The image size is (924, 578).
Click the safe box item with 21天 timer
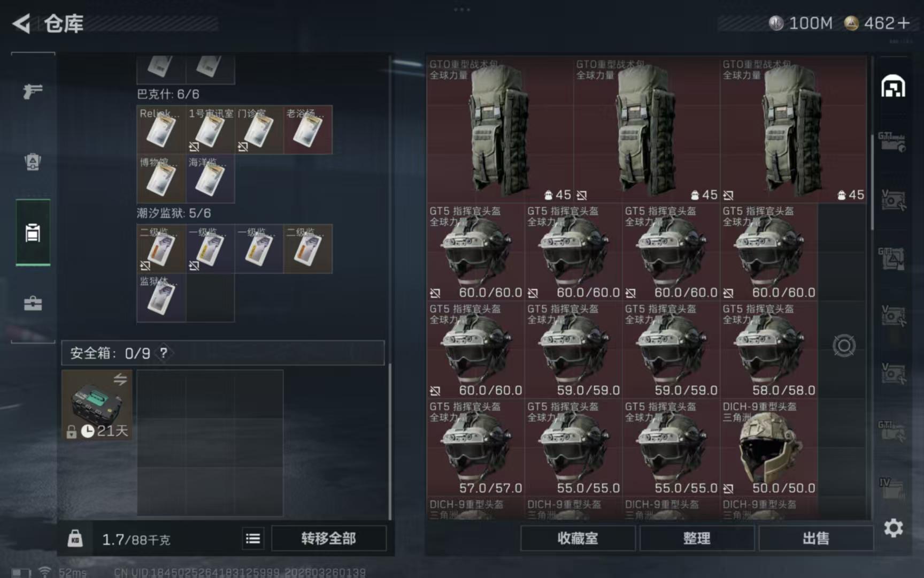point(97,405)
